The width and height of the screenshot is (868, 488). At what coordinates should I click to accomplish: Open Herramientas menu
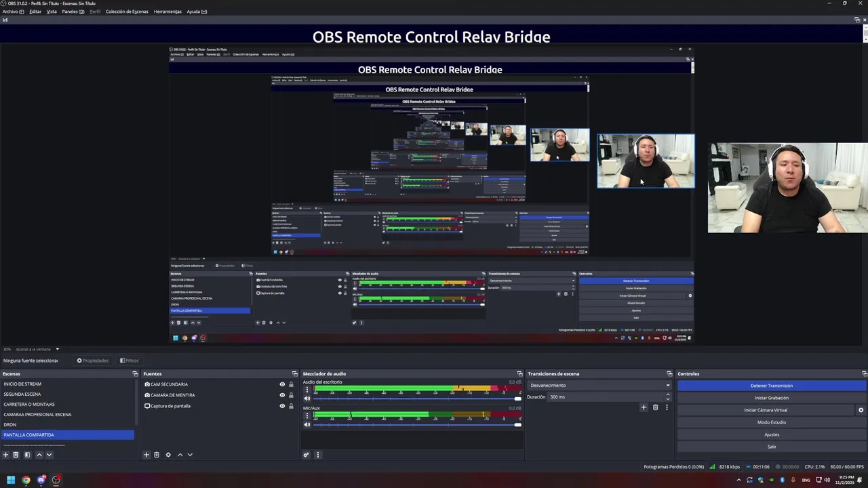pyautogui.click(x=167, y=12)
